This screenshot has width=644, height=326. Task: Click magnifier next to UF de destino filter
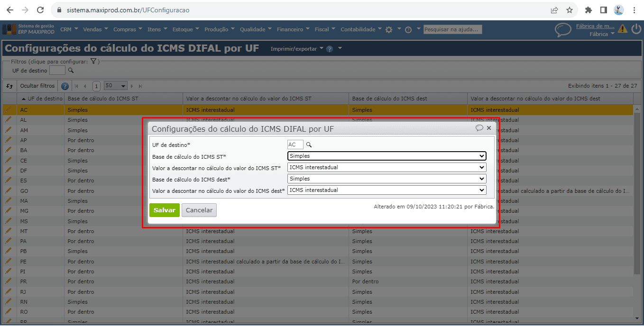click(71, 71)
